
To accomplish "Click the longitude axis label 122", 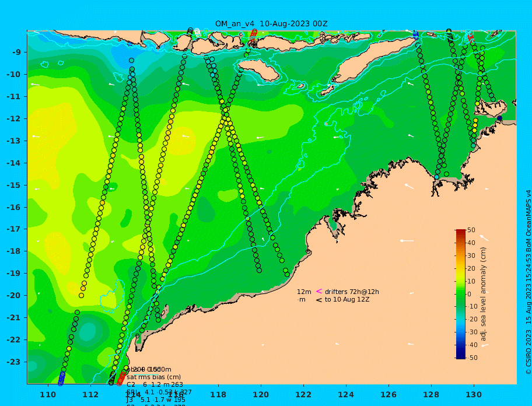I will point(303,395).
